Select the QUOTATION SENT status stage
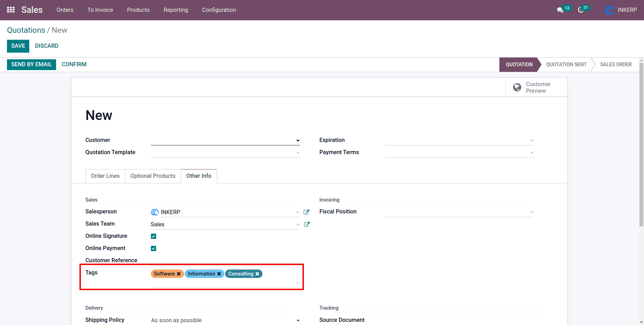 pyautogui.click(x=566, y=65)
